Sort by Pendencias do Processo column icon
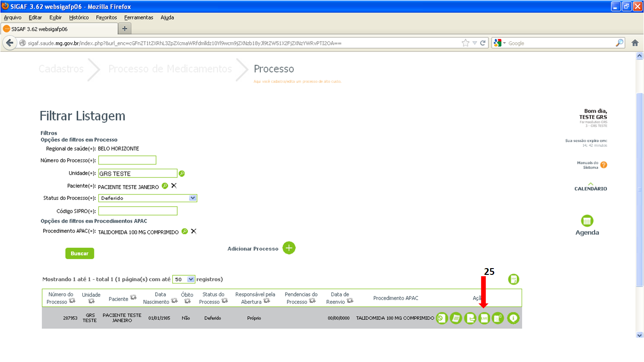Image resolution: width=644 pixels, height=362 pixels. click(313, 301)
